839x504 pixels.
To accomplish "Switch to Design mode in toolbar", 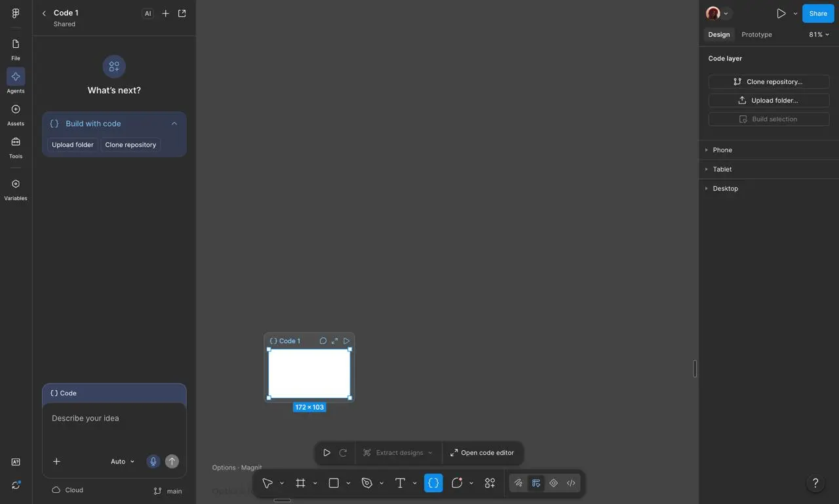I will point(536,483).
